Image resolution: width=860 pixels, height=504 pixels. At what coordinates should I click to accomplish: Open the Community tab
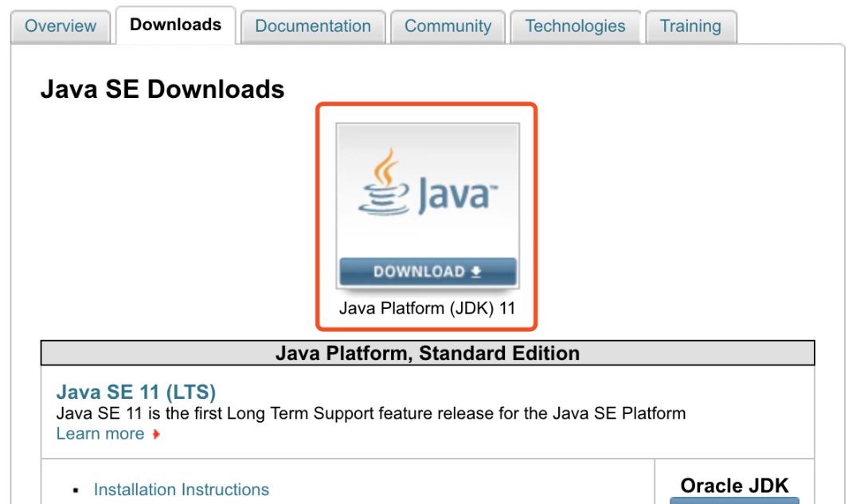point(448,26)
